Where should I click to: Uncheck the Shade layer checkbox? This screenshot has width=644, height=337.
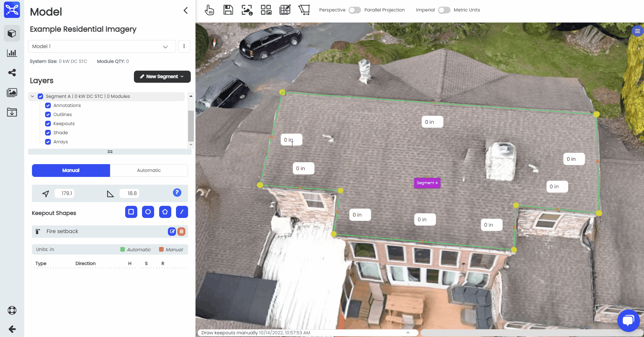[x=48, y=133]
